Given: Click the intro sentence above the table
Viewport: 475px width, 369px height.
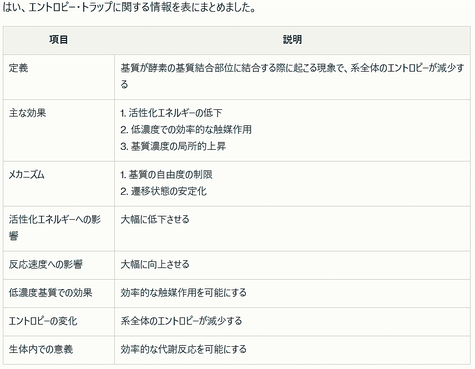Looking at the screenshot, I should tap(129, 8).
